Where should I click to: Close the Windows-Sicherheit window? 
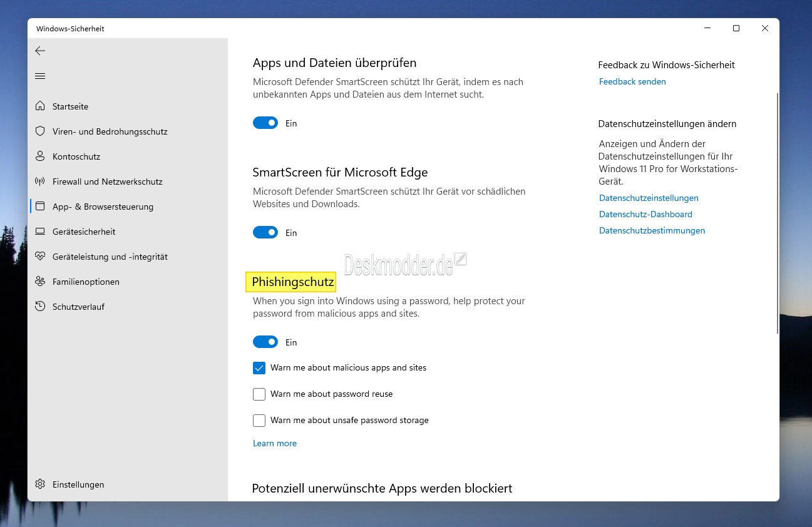click(765, 28)
